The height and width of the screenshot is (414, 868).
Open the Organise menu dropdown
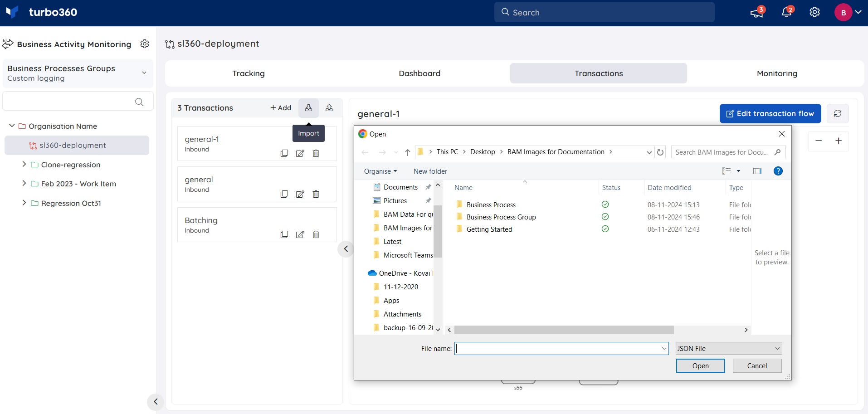[x=380, y=171]
